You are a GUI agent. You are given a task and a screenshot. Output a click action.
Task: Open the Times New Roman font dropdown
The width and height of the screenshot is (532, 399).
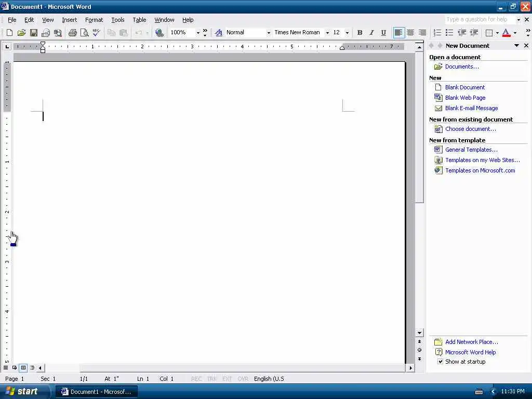pos(327,33)
